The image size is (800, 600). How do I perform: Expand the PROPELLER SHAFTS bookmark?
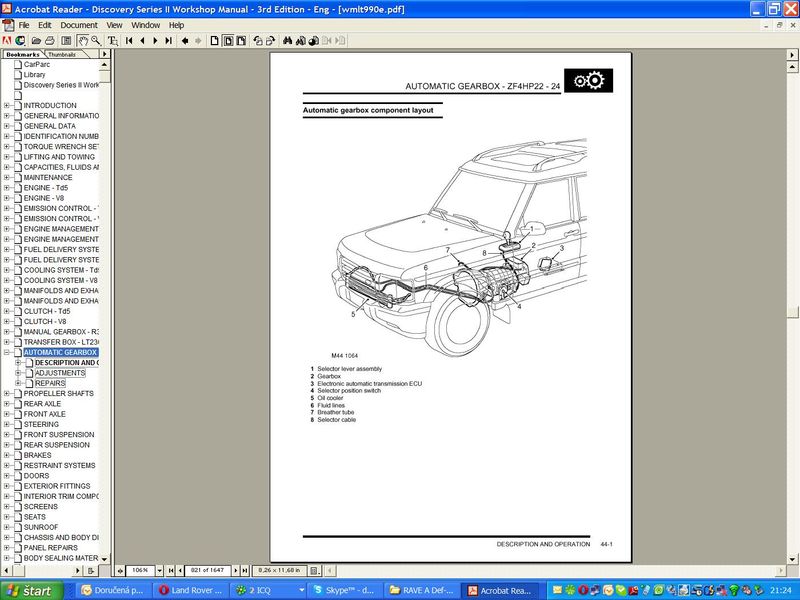pyautogui.click(x=6, y=393)
